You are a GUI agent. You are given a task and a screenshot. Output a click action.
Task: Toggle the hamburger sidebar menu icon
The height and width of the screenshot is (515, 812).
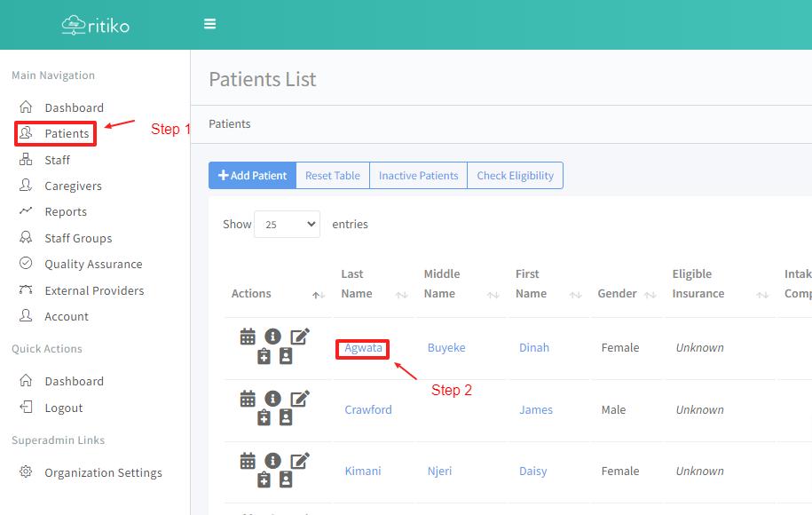tap(210, 24)
